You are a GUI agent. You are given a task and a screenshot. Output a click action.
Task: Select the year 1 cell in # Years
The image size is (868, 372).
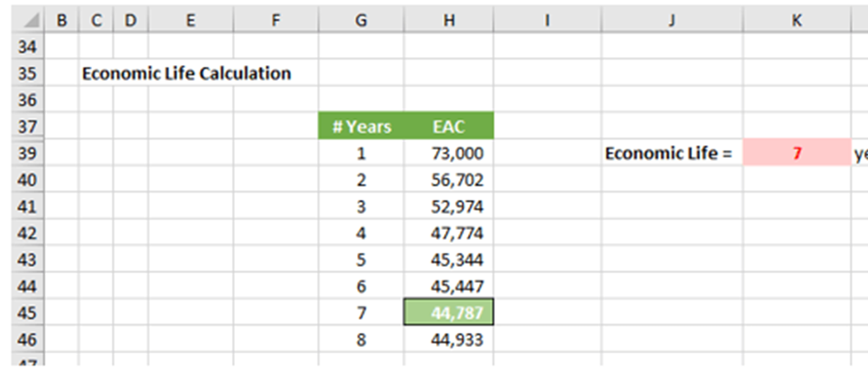[x=361, y=153]
